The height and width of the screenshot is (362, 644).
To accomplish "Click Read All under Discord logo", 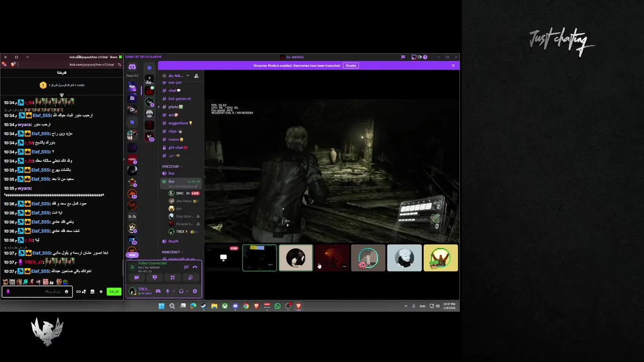I will pos(132,75).
